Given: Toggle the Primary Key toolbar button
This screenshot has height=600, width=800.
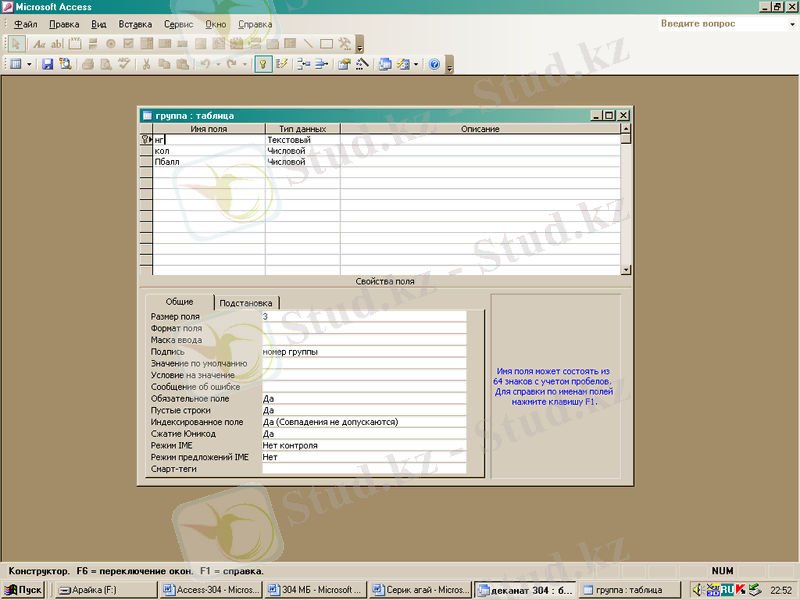Looking at the screenshot, I should coord(263,64).
